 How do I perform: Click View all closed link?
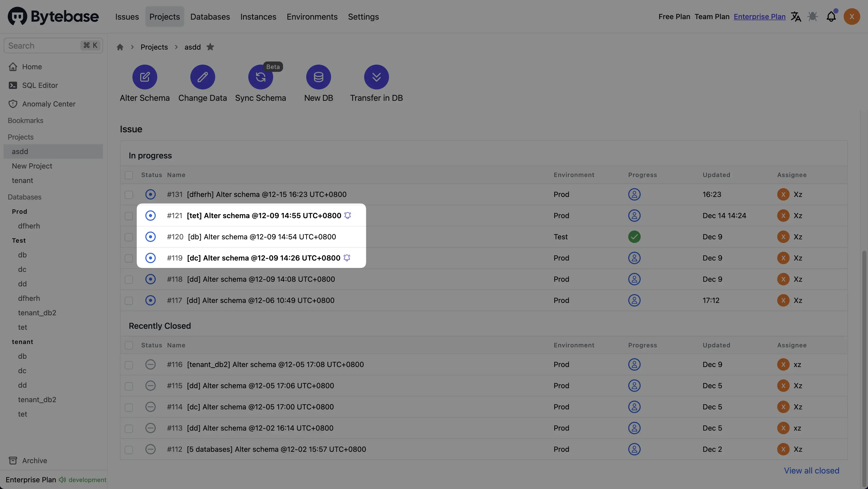[x=811, y=470]
